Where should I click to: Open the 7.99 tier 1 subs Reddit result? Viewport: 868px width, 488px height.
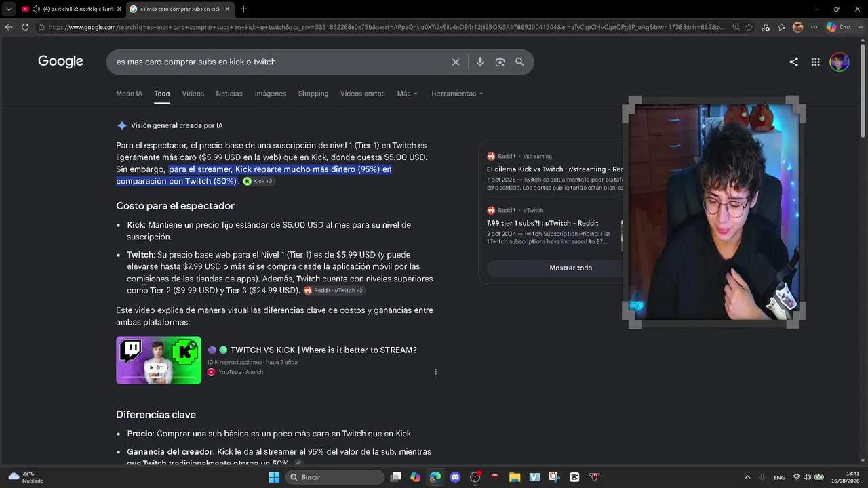click(x=542, y=223)
